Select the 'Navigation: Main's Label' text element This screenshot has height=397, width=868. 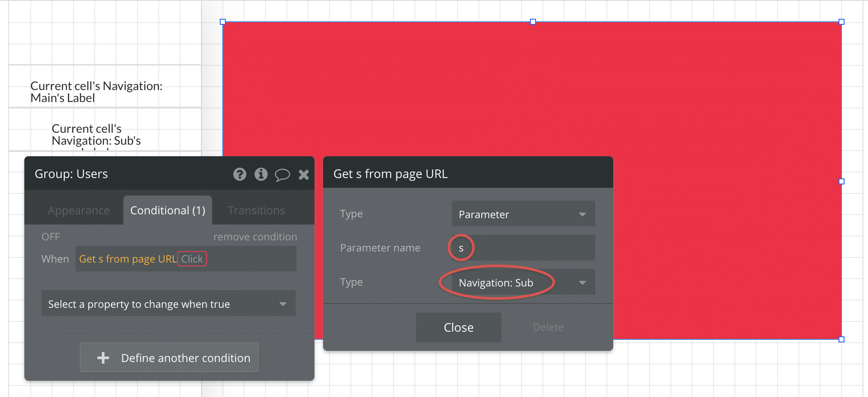[96, 92]
